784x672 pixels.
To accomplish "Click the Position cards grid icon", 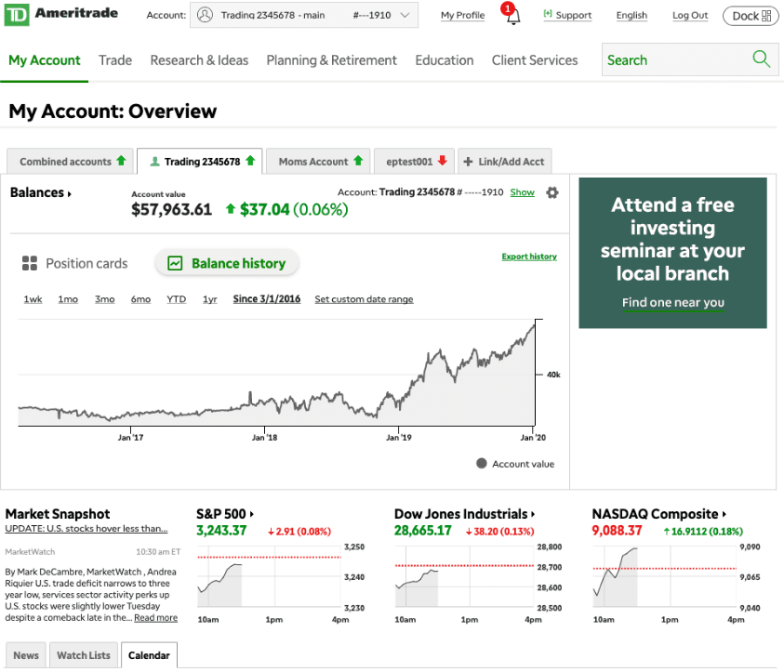I will point(30,263).
